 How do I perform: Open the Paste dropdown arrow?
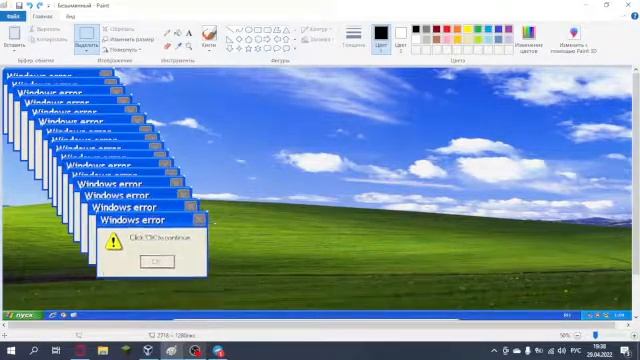tap(14, 51)
